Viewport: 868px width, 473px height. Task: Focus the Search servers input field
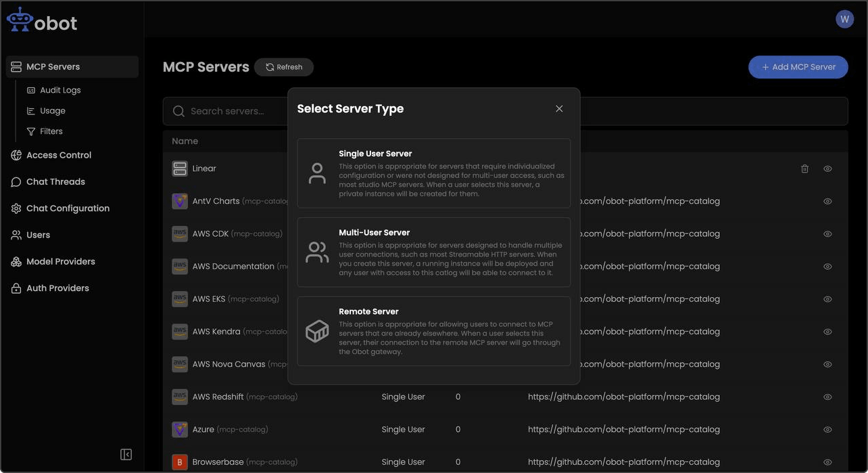(x=226, y=111)
